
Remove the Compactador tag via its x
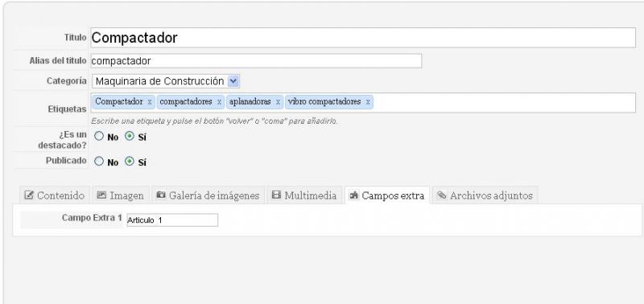(x=150, y=102)
